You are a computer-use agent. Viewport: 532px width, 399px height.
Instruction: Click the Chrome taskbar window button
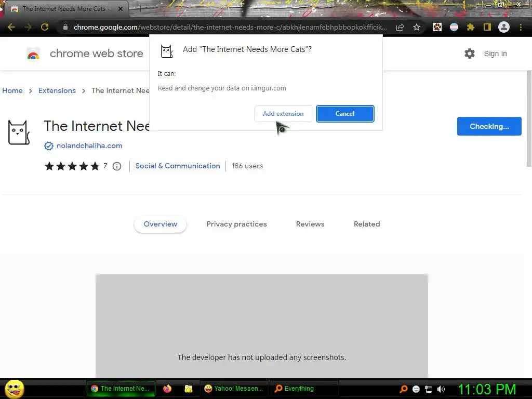(121, 389)
